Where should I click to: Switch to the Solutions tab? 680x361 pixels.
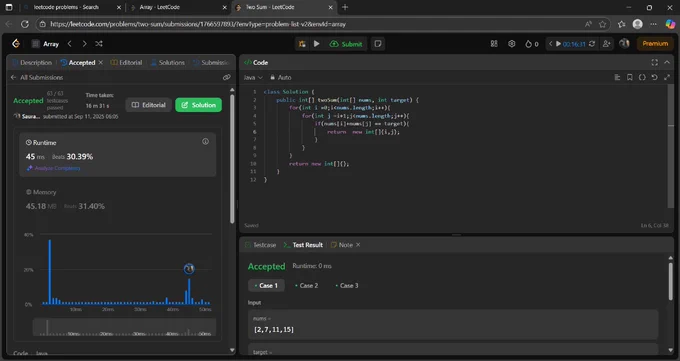[x=168, y=62]
